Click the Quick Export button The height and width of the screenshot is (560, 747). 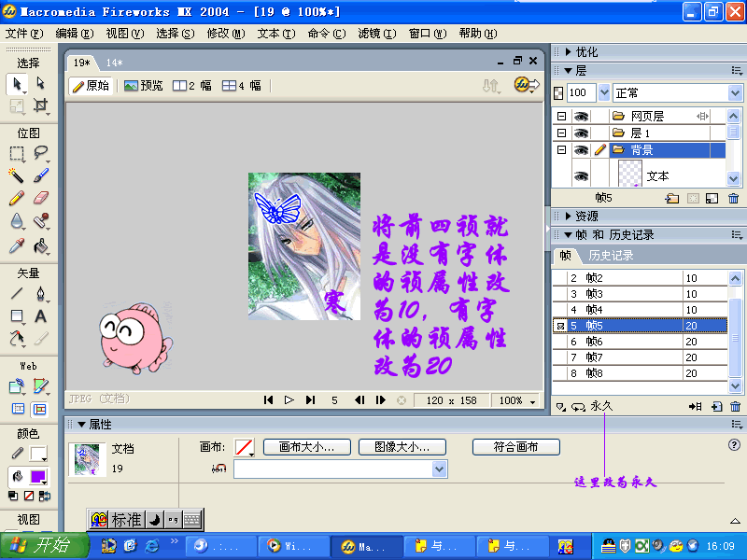tap(527, 85)
